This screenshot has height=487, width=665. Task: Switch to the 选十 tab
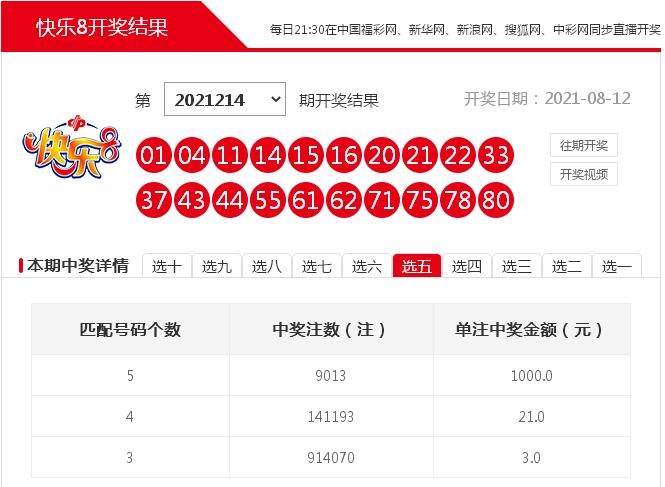[167, 266]
